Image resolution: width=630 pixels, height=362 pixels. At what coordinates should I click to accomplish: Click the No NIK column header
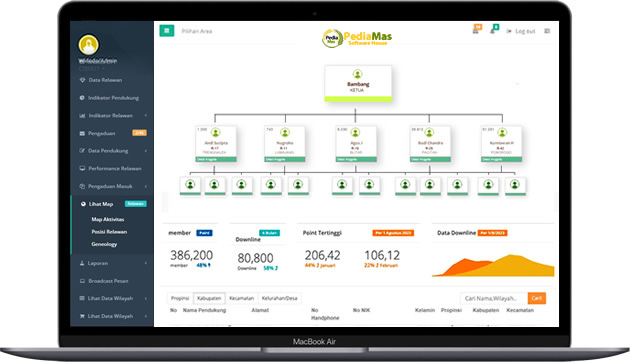361,310
